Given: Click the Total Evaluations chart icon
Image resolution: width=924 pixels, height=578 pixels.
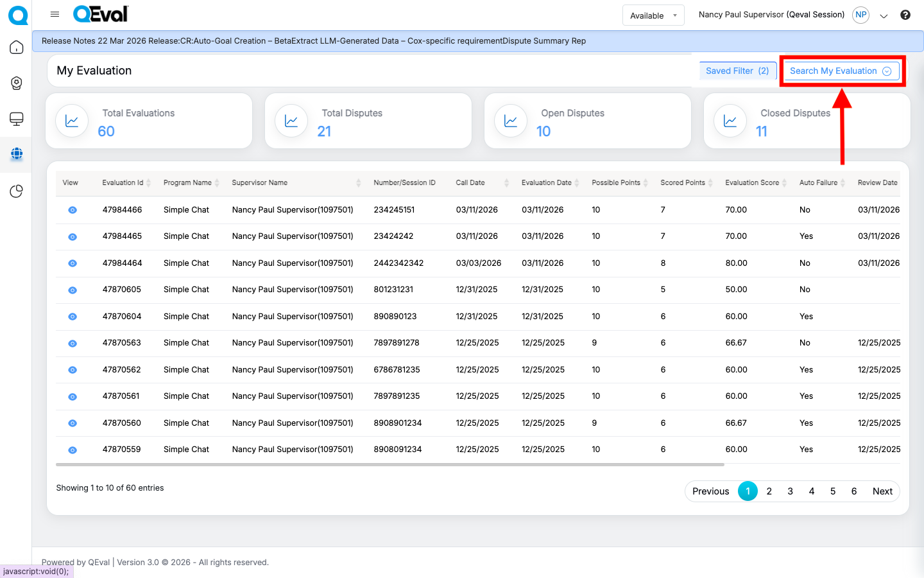Looking at the screenshot, I should point(72,121).
